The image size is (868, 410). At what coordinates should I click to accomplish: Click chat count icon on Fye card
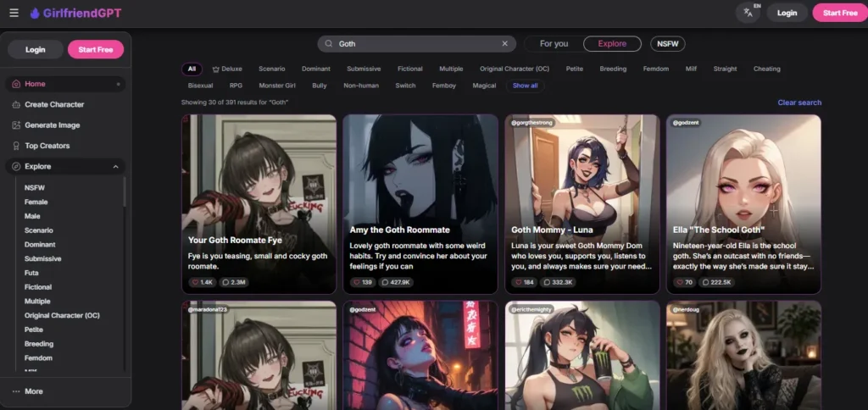pyautogui.click(x=225, y=282)
